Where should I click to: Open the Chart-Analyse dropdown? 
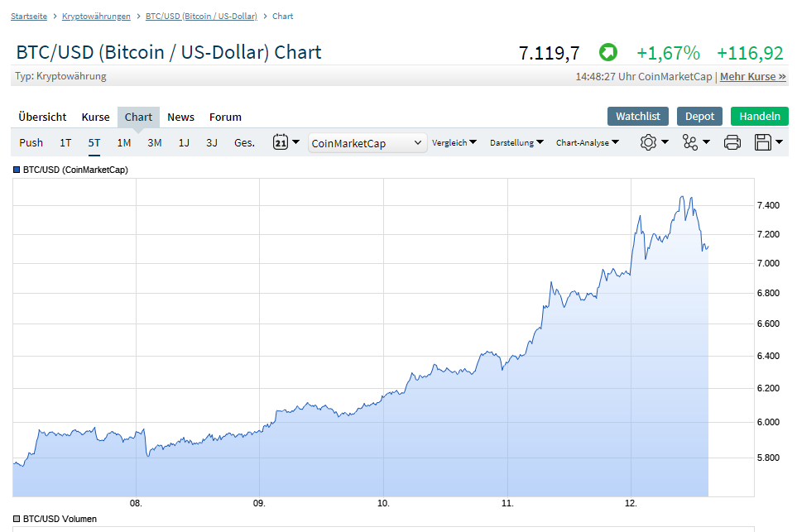(x=586, y=142)
